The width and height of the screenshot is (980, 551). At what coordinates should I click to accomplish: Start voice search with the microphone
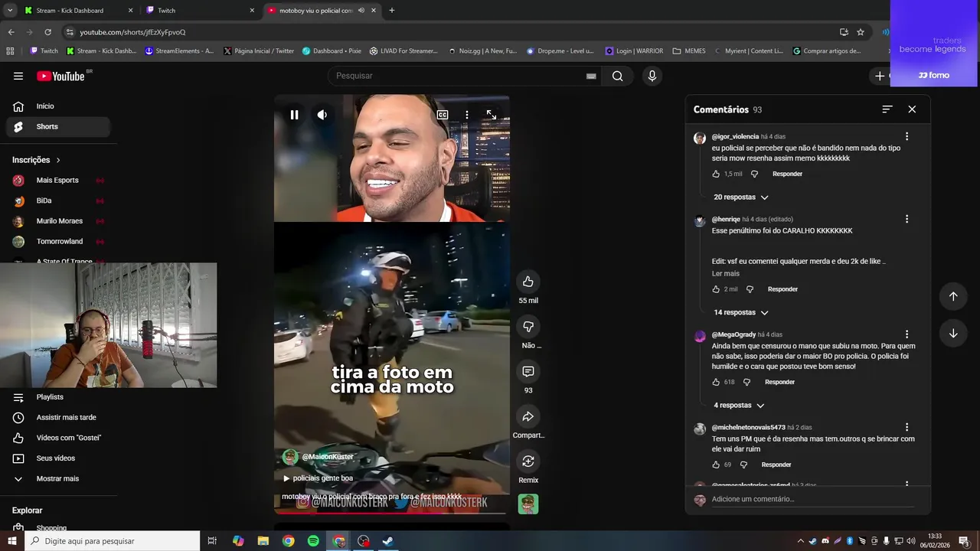[x=652, y=76]
